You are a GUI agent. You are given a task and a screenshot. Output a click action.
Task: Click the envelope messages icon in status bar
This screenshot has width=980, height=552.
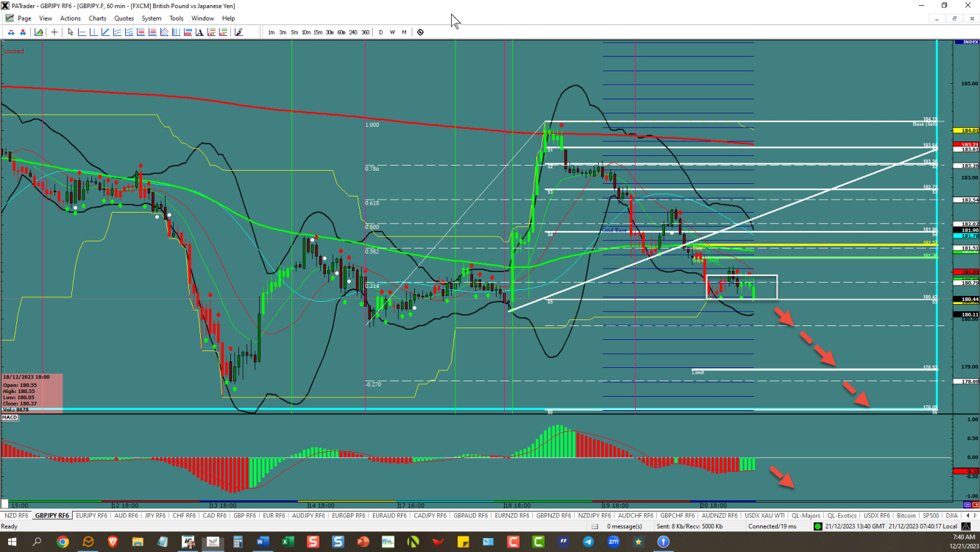594,526
